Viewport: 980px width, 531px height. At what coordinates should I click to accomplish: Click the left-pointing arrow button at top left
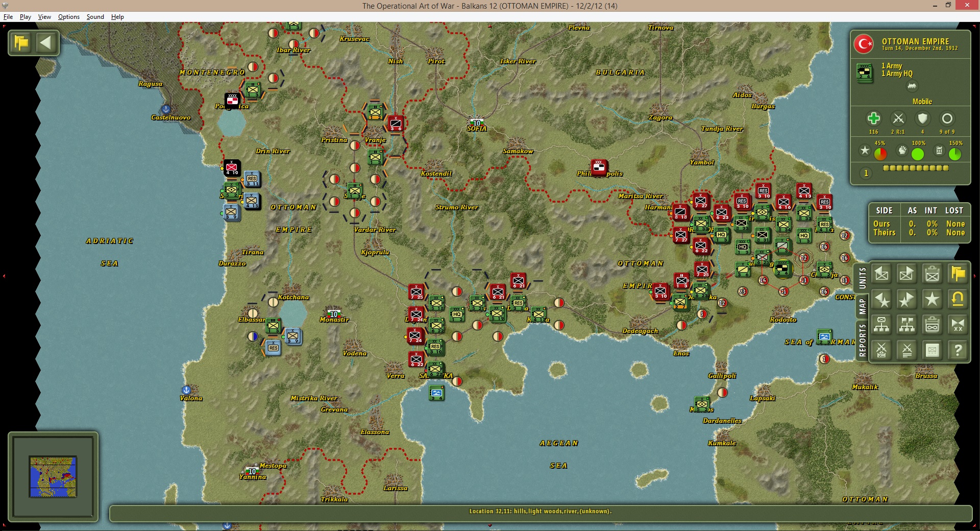(x=46, y=42)
